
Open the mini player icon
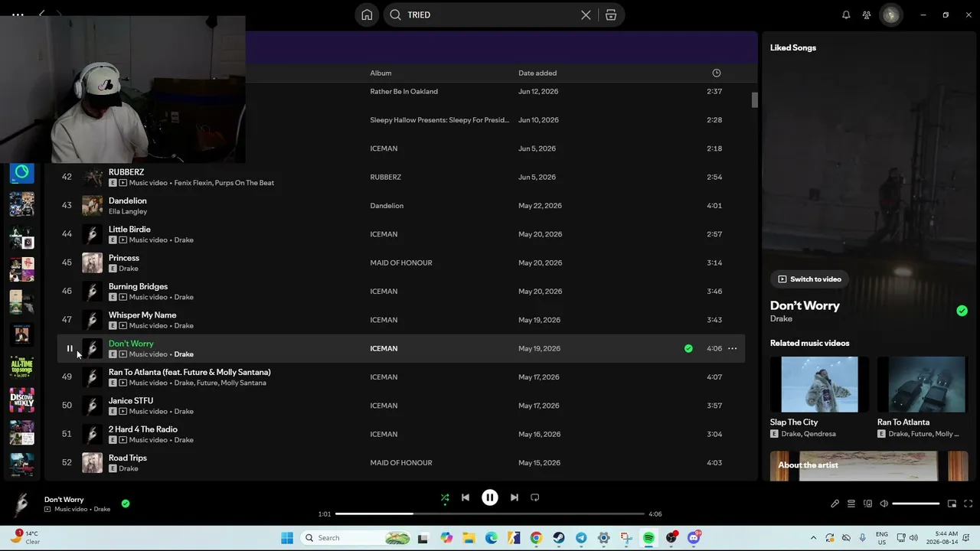click(952, 504)
